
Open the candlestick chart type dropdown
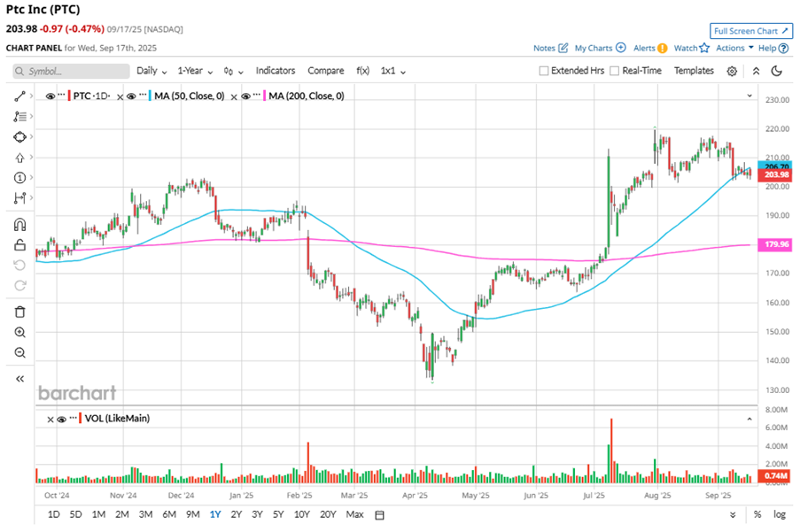click(x=233, y=72)
